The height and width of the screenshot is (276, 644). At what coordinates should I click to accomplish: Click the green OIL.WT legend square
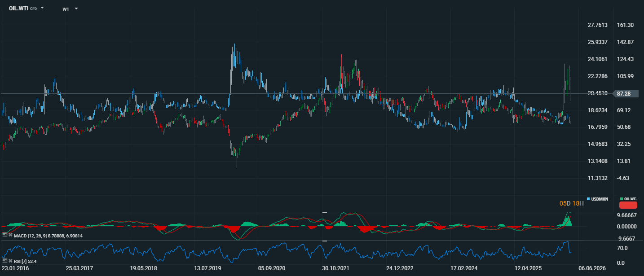point(621,199)
